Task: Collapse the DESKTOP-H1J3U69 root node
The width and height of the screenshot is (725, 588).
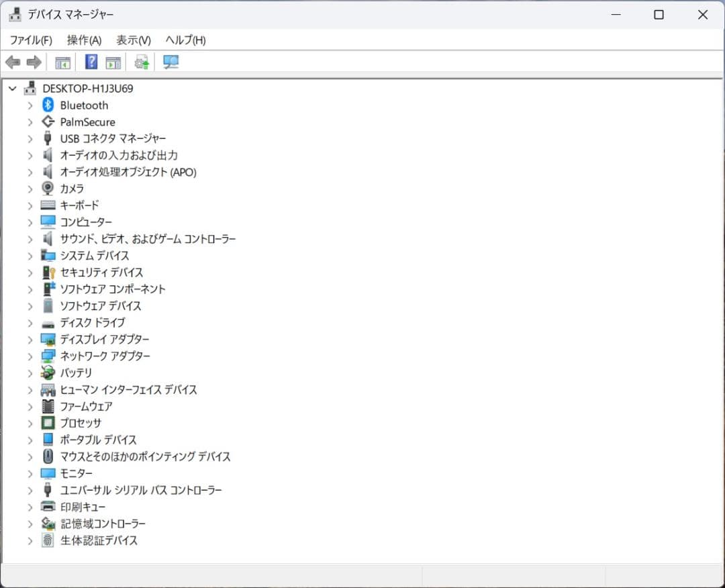Action: (12, 88)
